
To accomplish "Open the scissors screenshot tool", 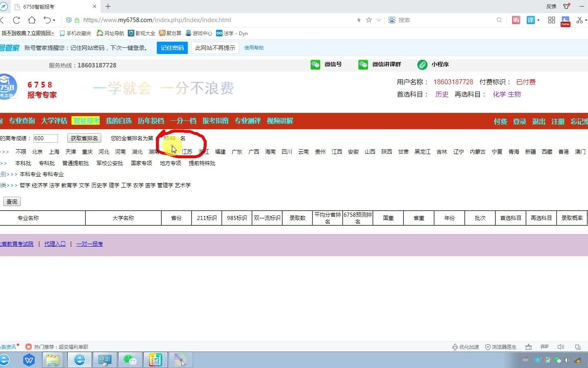I will click(x=579, y=20).
